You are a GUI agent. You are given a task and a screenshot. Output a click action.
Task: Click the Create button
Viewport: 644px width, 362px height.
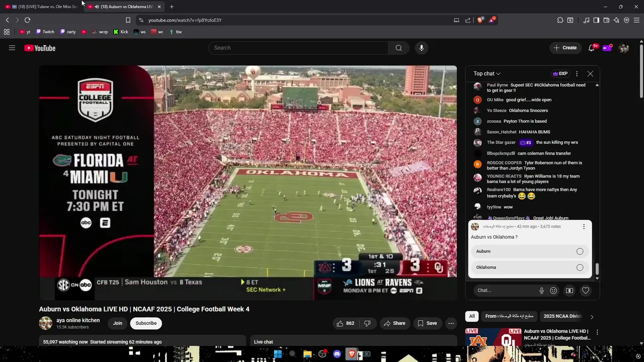point(565,48)
